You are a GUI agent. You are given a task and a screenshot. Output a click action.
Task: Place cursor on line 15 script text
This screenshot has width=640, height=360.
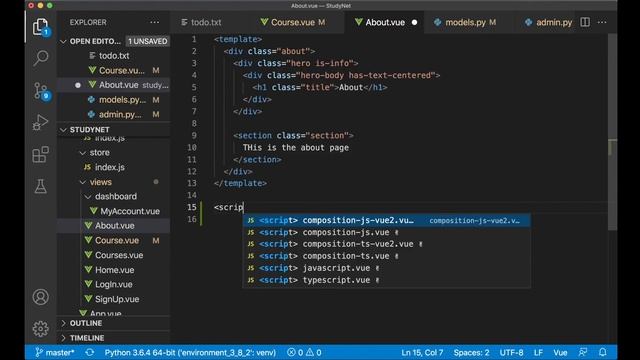coord(229,207)
